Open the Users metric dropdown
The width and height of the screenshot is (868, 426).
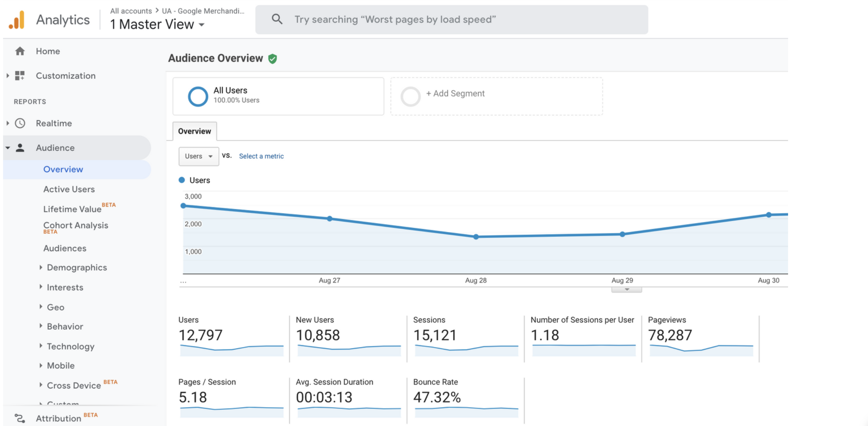tap(198, 156)
